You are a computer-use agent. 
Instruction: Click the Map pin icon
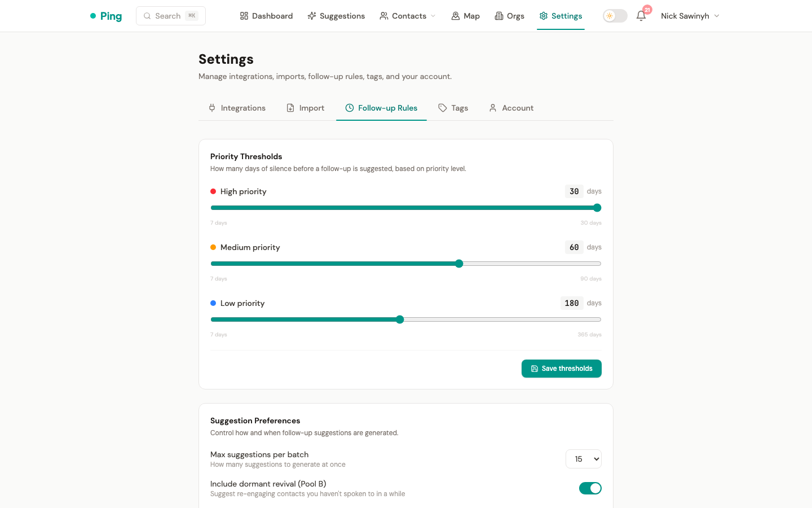[x=456, y=16]
